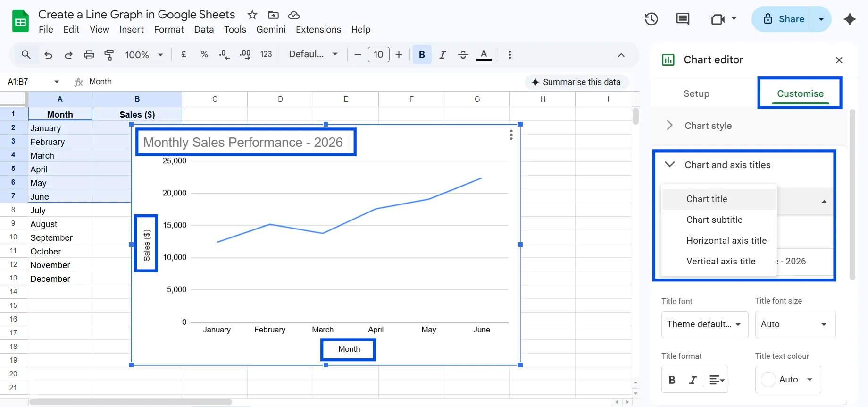868x407 pixels.
Task: Switch to the Setup tab
Action: pos(696,93)
